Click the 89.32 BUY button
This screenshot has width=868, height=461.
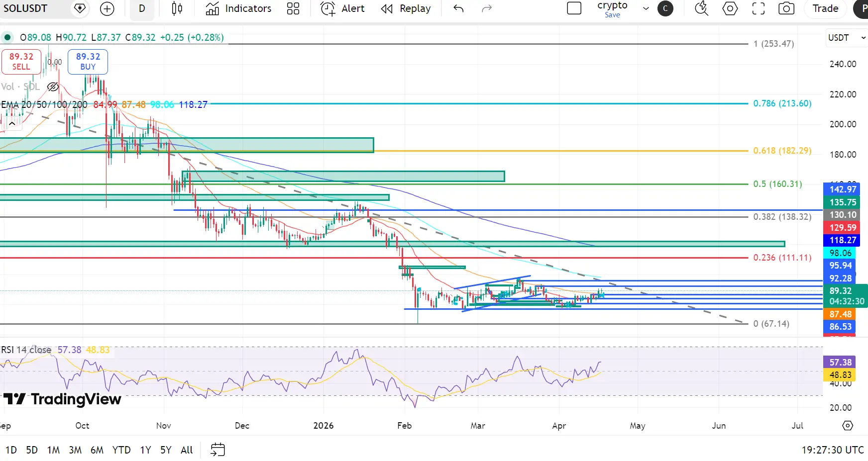(88, 62)
